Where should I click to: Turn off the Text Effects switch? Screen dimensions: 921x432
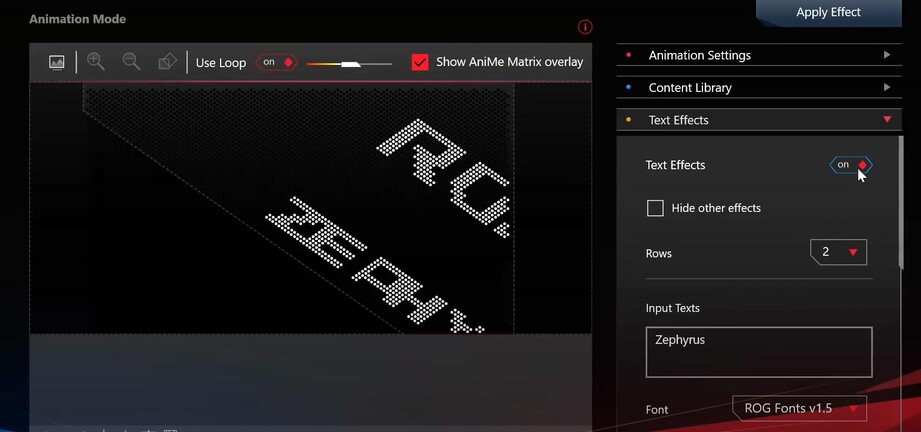coord(851,165)
